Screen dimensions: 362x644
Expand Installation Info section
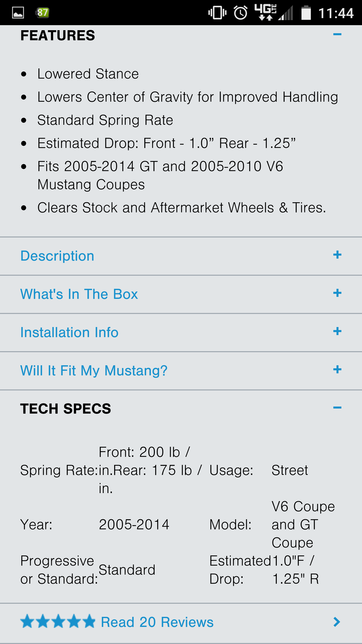coord(69,332)
